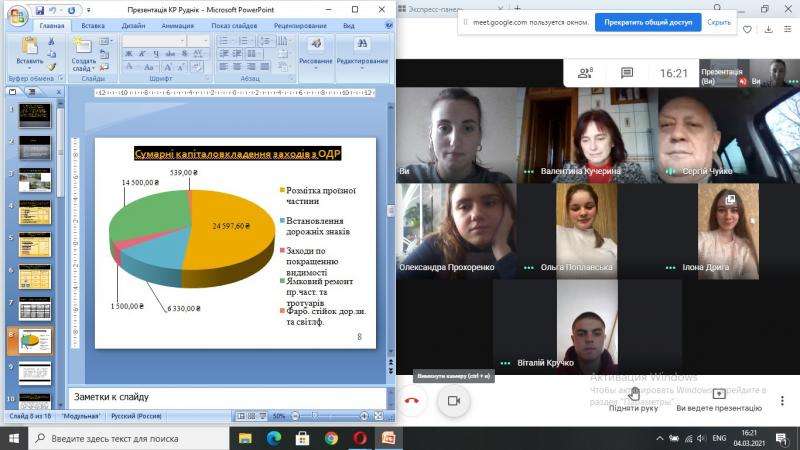This screenshot has width=800, height=450.
Task: Toggle bold text formatting in ribbon
Action: click(128, 54)
